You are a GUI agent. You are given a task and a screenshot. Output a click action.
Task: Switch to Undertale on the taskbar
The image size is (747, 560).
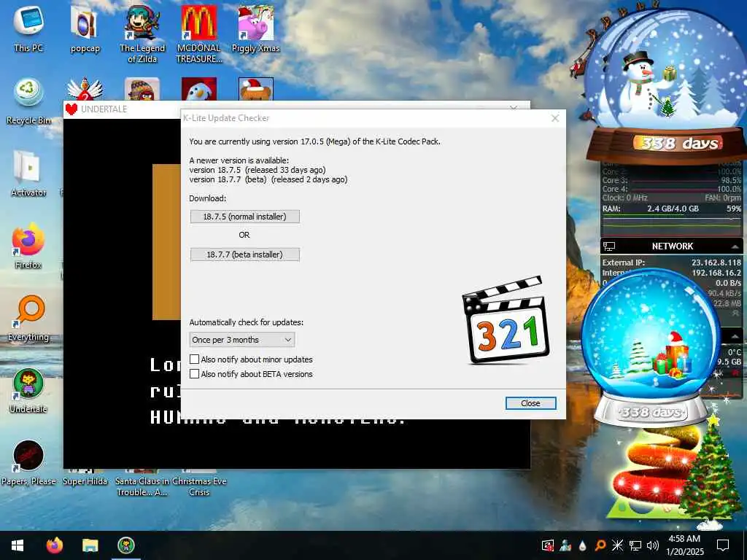point(126,545)
